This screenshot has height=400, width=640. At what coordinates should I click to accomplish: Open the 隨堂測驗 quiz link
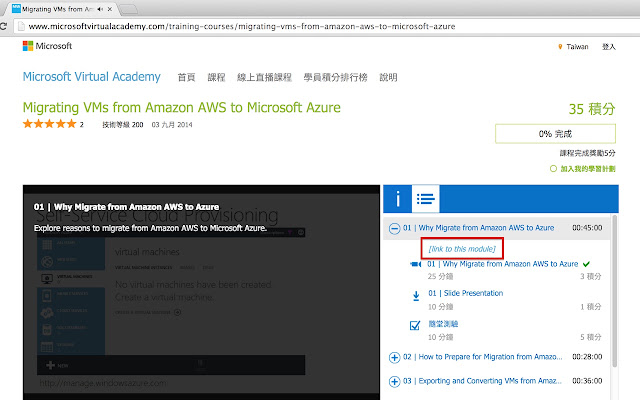click(443, 324)
